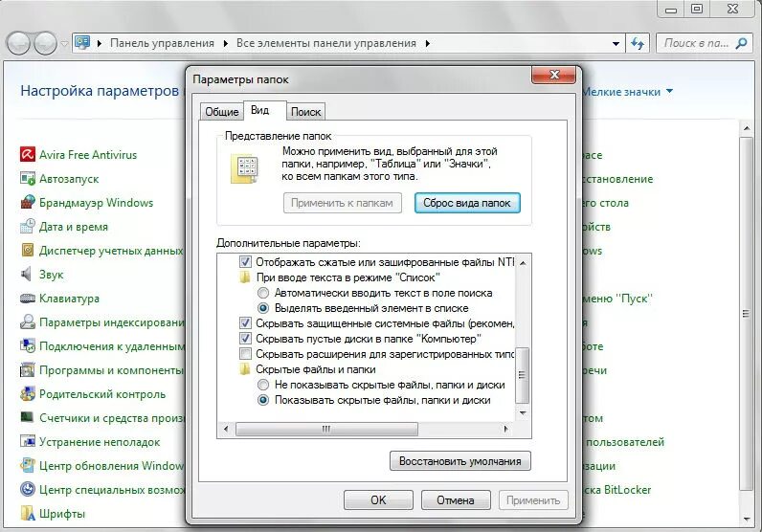
Task: Click the control panel address bar icon
Action: pos(82,43)
